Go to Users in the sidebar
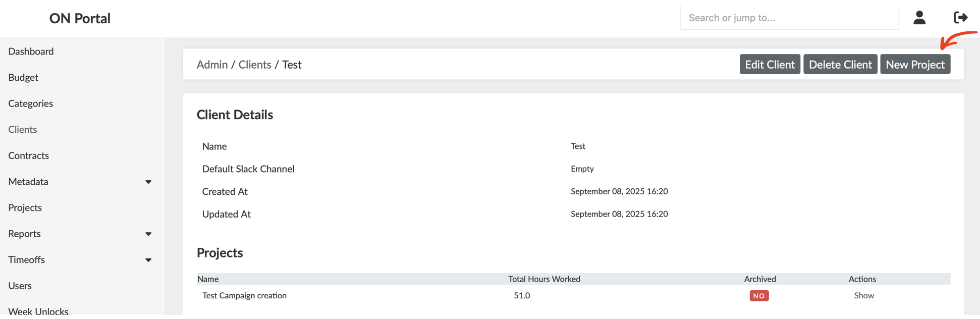 [x=20, y=286]
